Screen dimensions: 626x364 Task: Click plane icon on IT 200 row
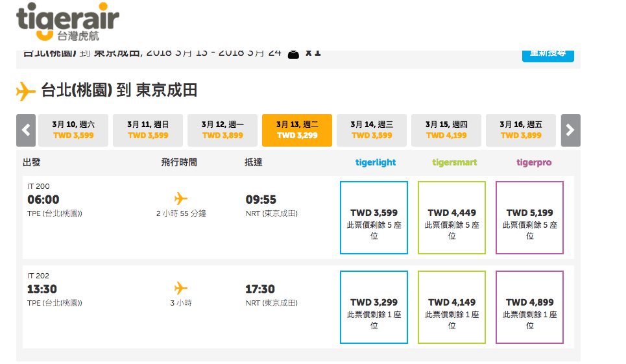click(x=181, y=199)
